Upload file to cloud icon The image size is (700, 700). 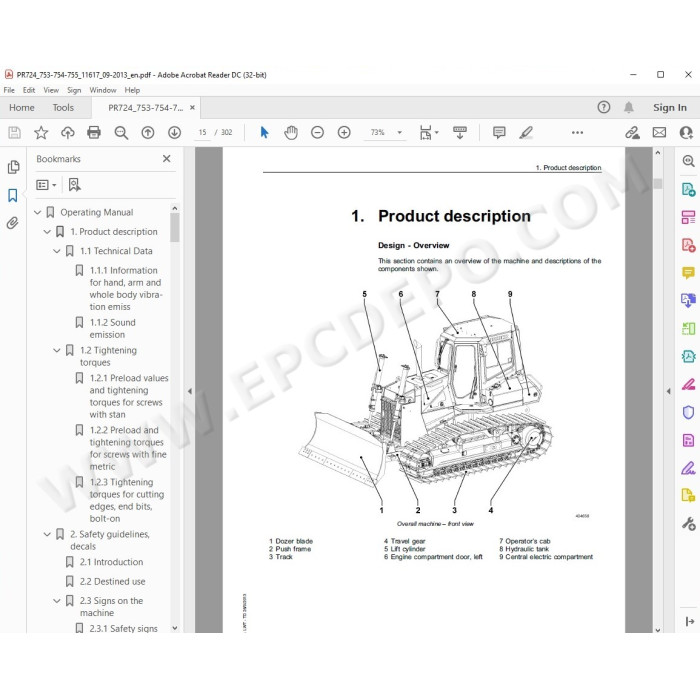coord(67,133)
